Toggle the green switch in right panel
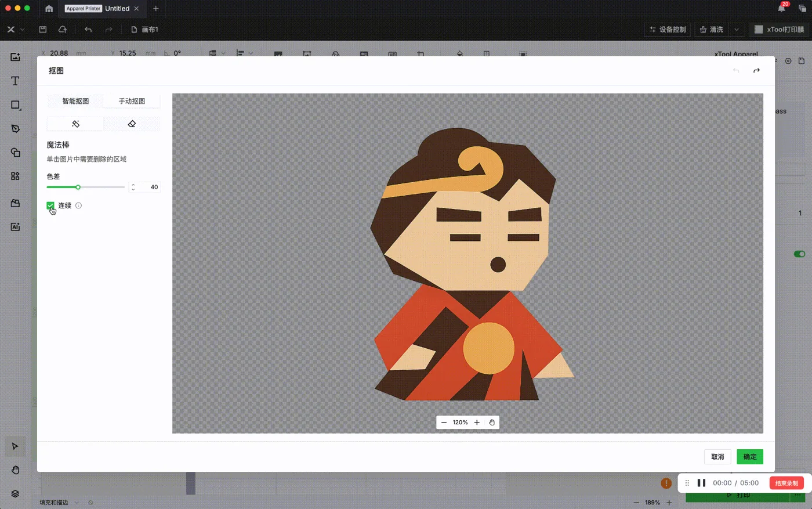 click(x=799, y=254)
